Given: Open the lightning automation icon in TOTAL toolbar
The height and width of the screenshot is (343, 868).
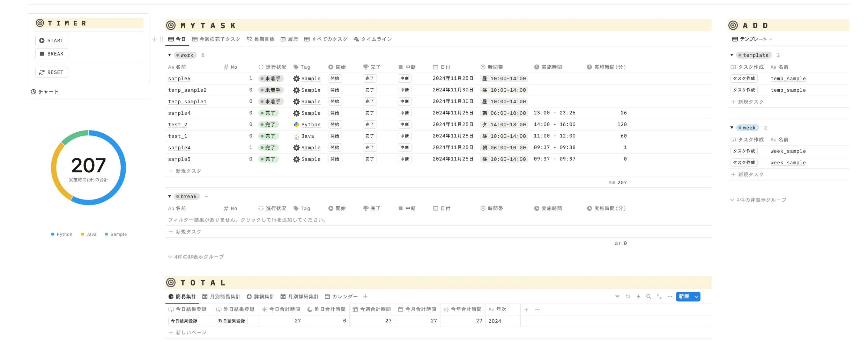Looking at the screenshot, I should (x=638, y=297).
